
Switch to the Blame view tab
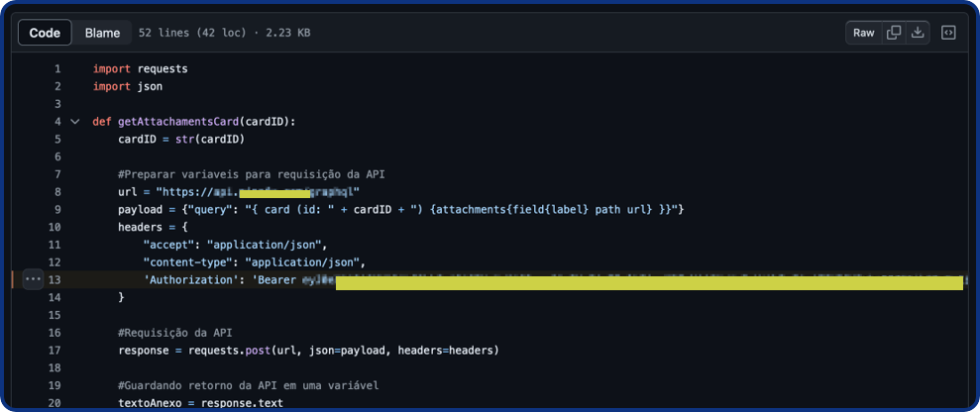[x=102, y=33]
